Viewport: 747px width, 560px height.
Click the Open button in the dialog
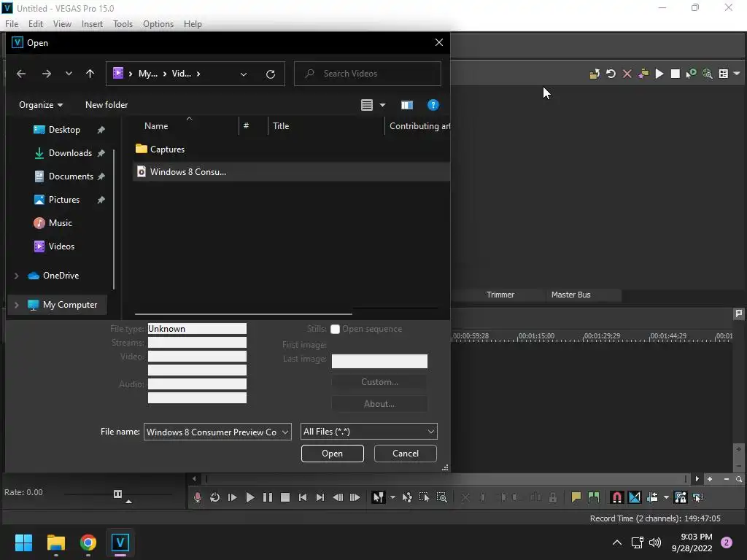(333, 454)
